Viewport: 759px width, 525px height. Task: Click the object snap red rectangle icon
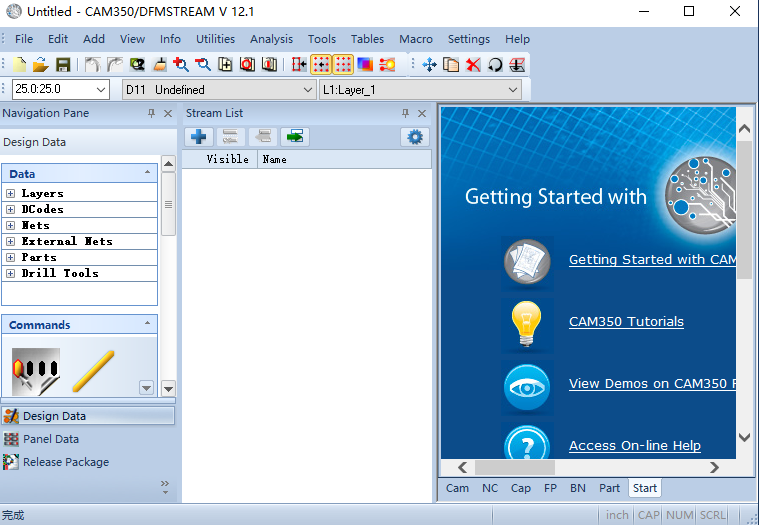tap(299, 64)
